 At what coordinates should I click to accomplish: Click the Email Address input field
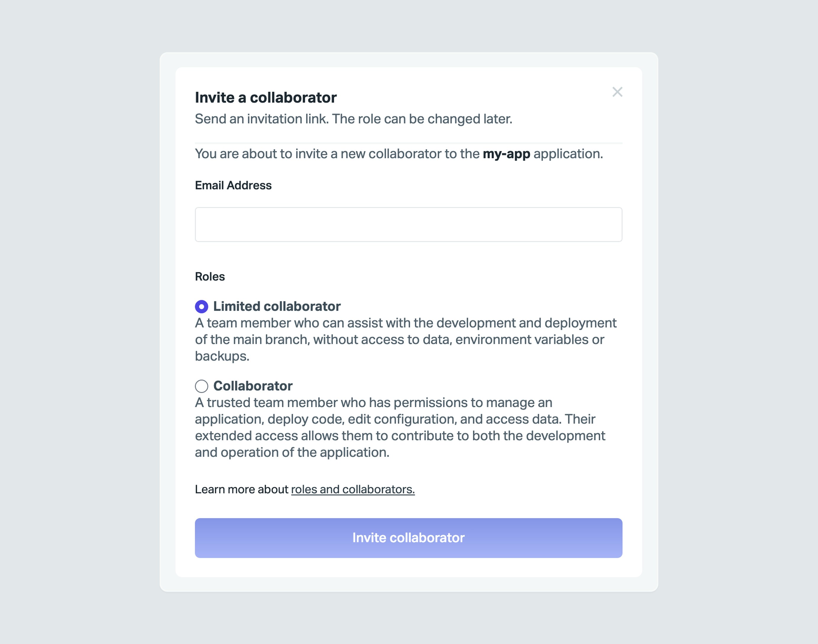click(408, 224)
